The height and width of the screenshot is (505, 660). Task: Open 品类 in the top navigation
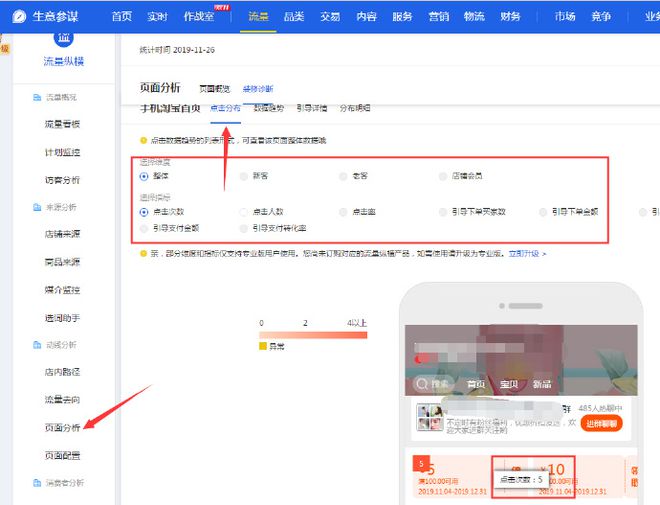click(x=294, y=17)
